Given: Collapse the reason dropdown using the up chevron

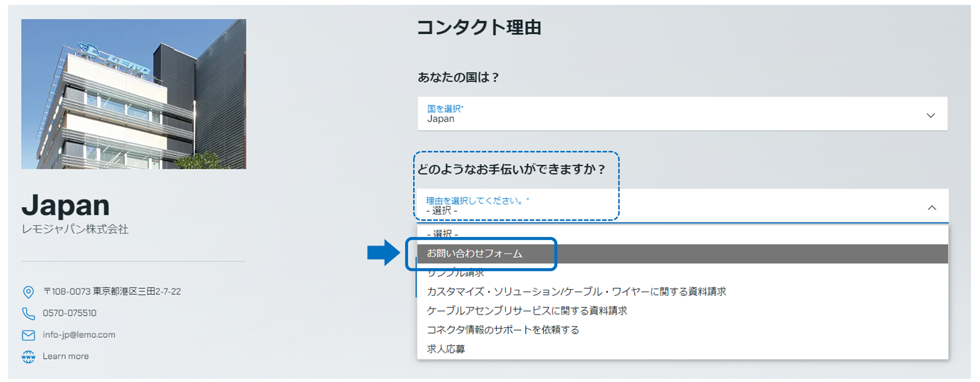Looking at the screenshot, I should click(932, 208).
